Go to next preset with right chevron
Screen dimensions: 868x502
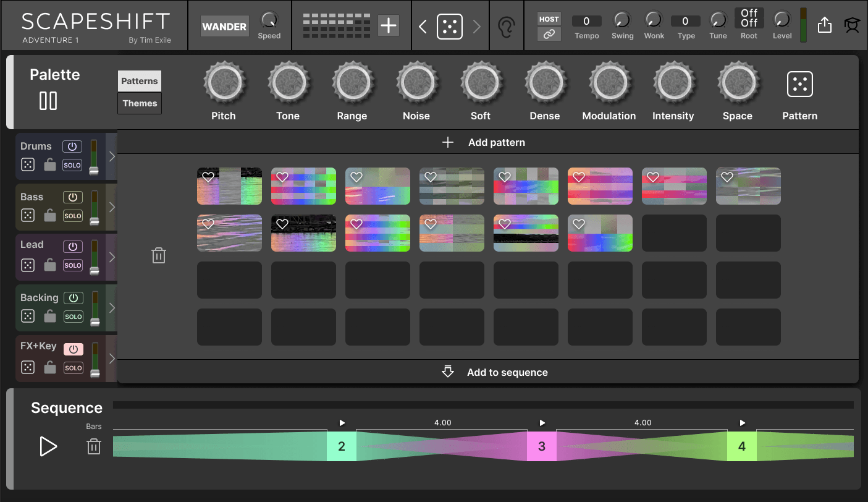click(476, 27)
